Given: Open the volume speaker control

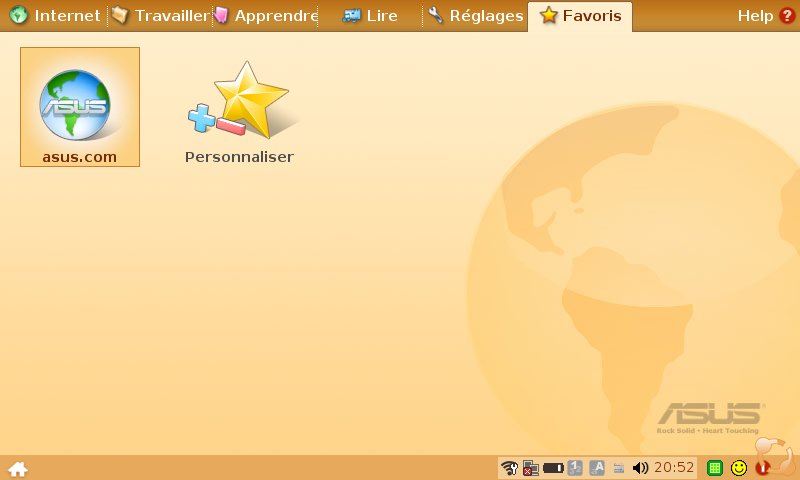Looking at the screenshot, I should pos(640,468).
